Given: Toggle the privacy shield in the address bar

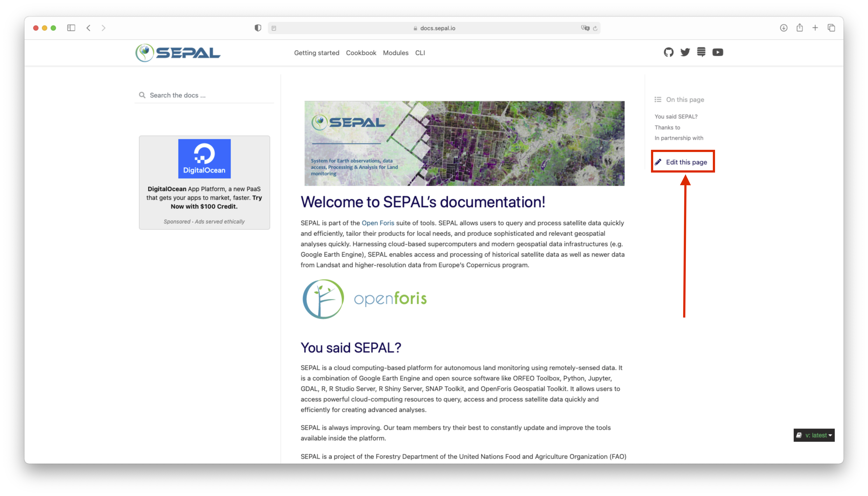Looking at the screenshot, I should pyautogui.click(x=258, y=28).
